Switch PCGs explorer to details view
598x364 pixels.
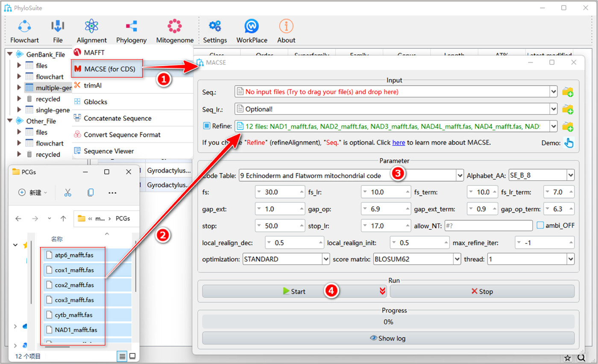tap(122, 356)
